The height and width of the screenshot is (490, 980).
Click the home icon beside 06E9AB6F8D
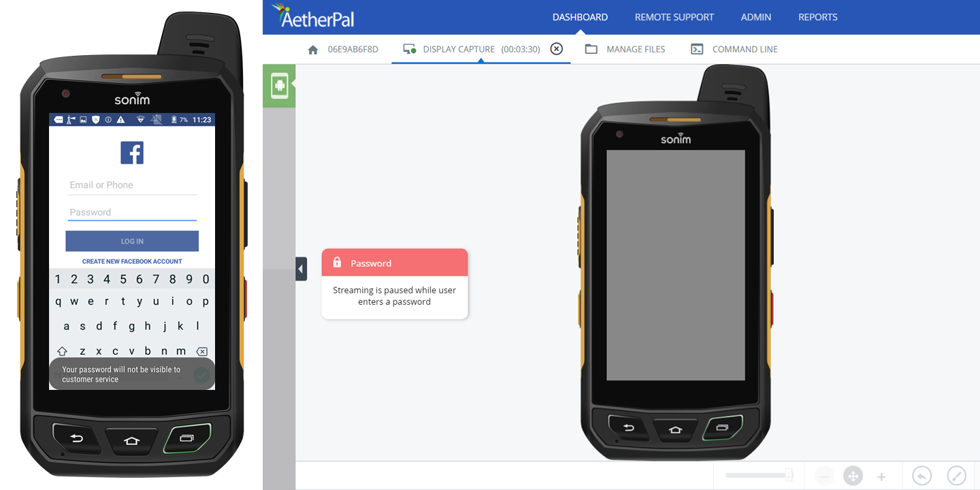click(313, 49)
